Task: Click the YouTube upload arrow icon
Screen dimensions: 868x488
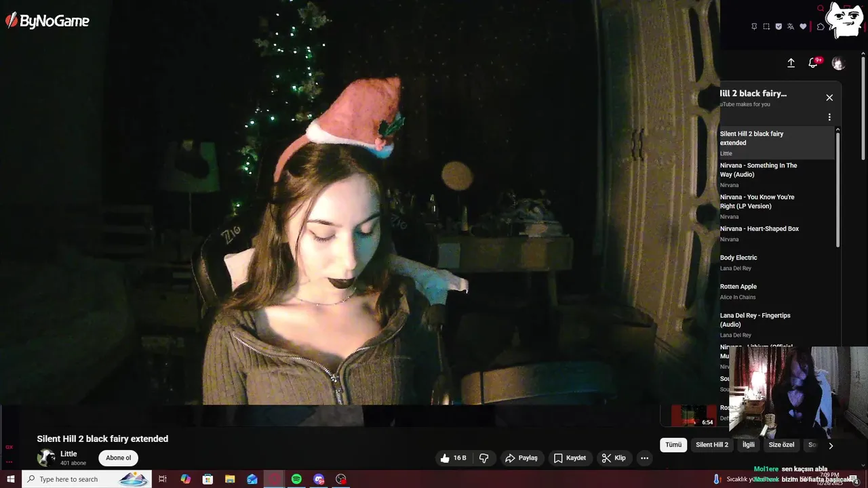Action: (x=791, y=63)
